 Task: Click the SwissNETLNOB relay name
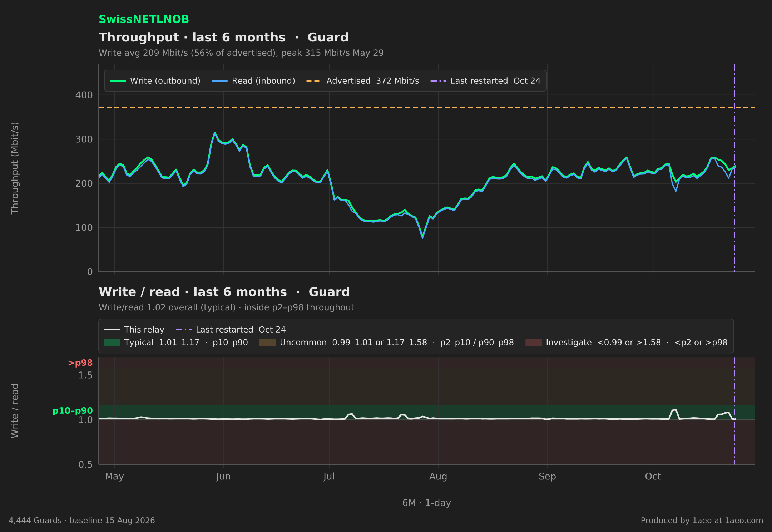coord(144,19)
